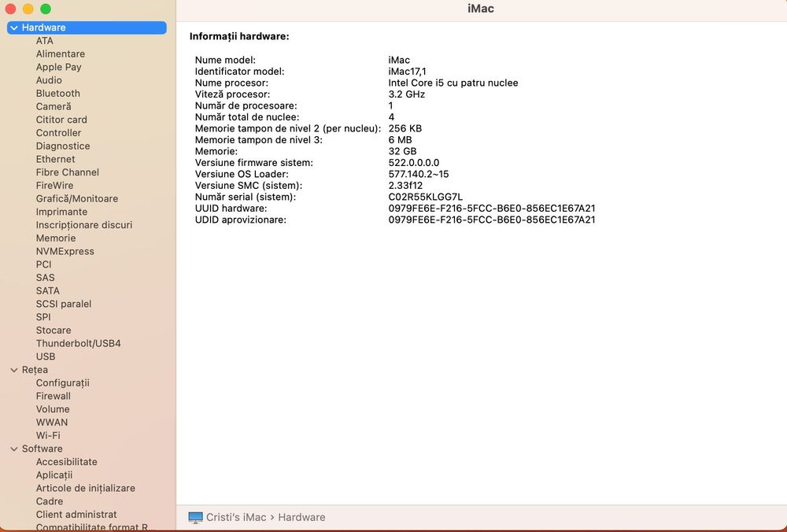Show Wi-Fi information

click(x=48, y=436)
